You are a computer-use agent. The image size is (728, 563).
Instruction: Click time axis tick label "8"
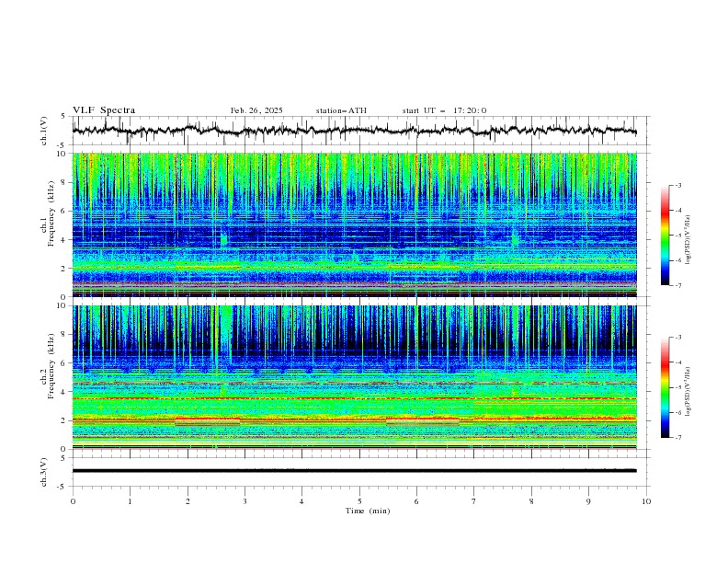click(531, 501)
